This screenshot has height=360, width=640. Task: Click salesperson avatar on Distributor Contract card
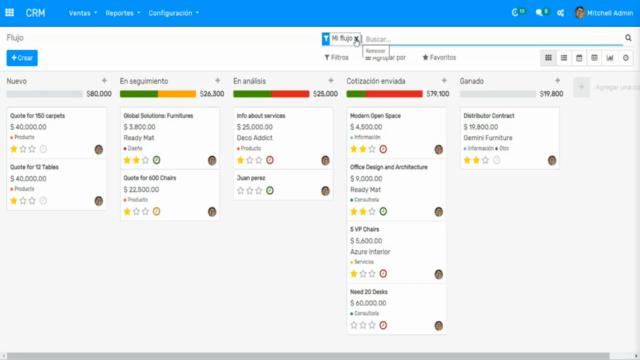click(x=552, y=160)
